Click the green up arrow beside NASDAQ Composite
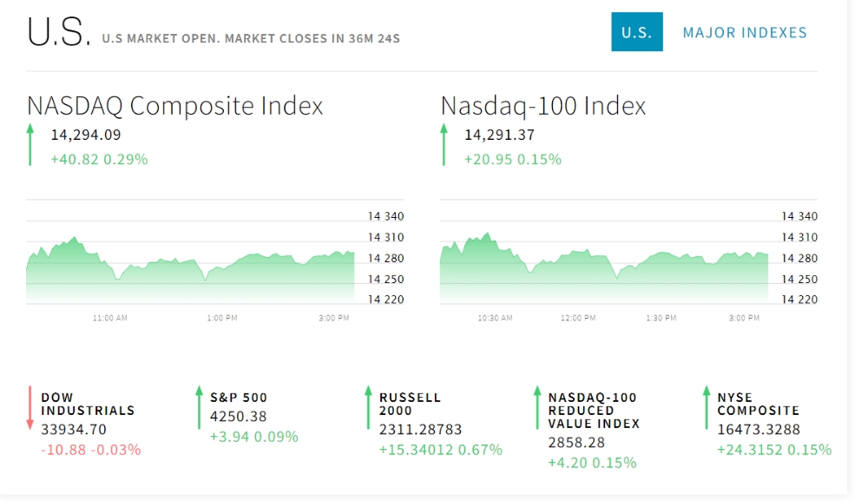 [x=30, y=144]
